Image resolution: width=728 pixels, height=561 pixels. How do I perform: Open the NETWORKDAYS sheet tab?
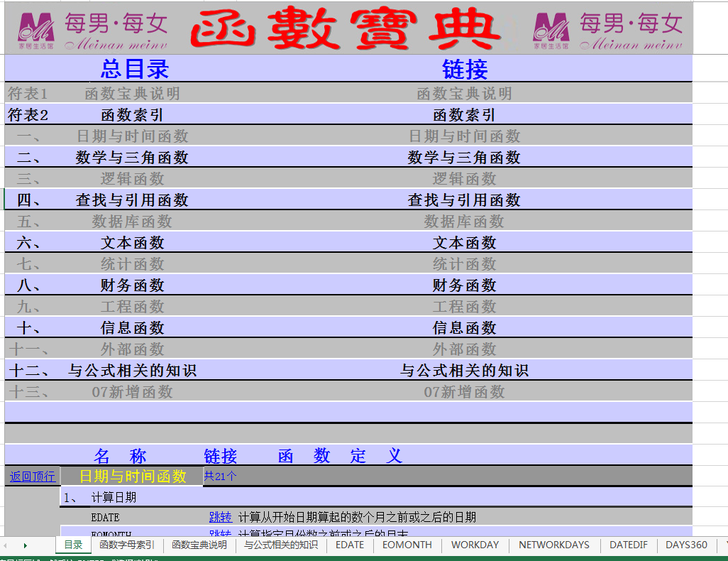click(553, 545)
